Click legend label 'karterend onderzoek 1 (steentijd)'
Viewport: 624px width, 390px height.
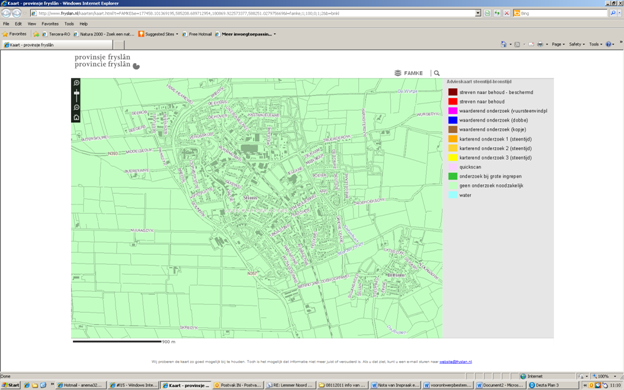click(x=495, y=139)
